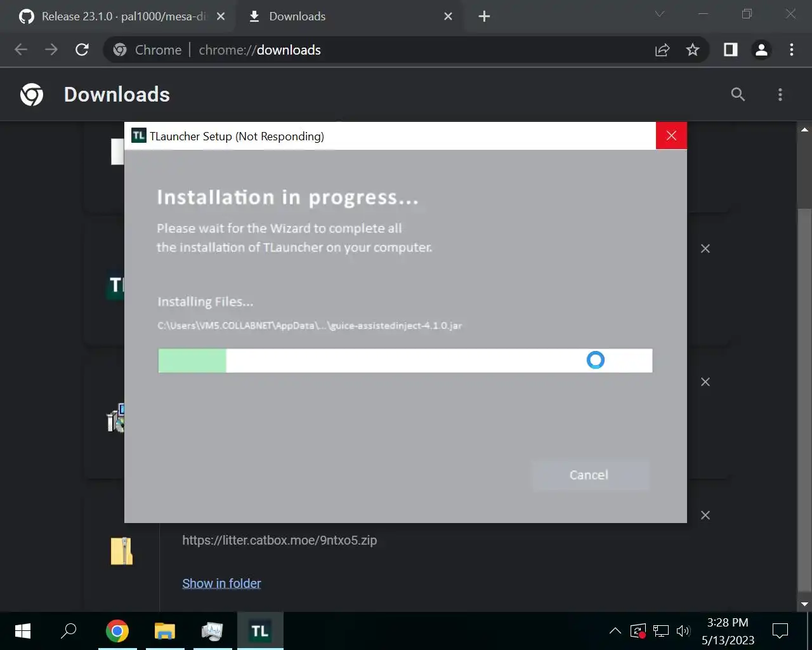812x650 pixels.
Task: Show hidden system tray icons
Action: 615,631
